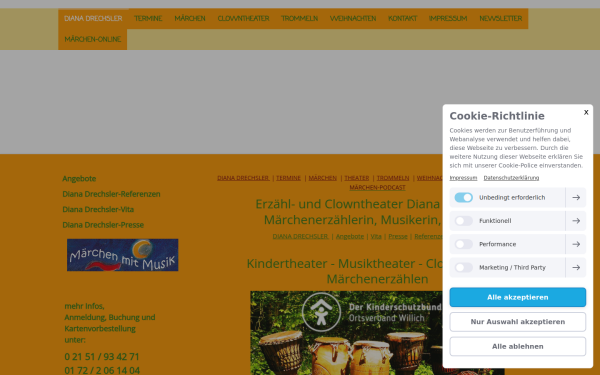
Task: Click the Kinderschutzbund drums photo
Action: 346,333
